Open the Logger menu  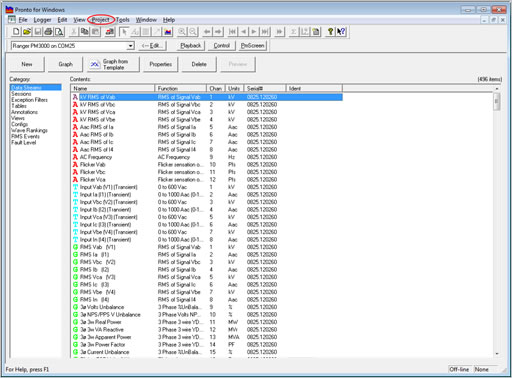(x=42, y=20)
